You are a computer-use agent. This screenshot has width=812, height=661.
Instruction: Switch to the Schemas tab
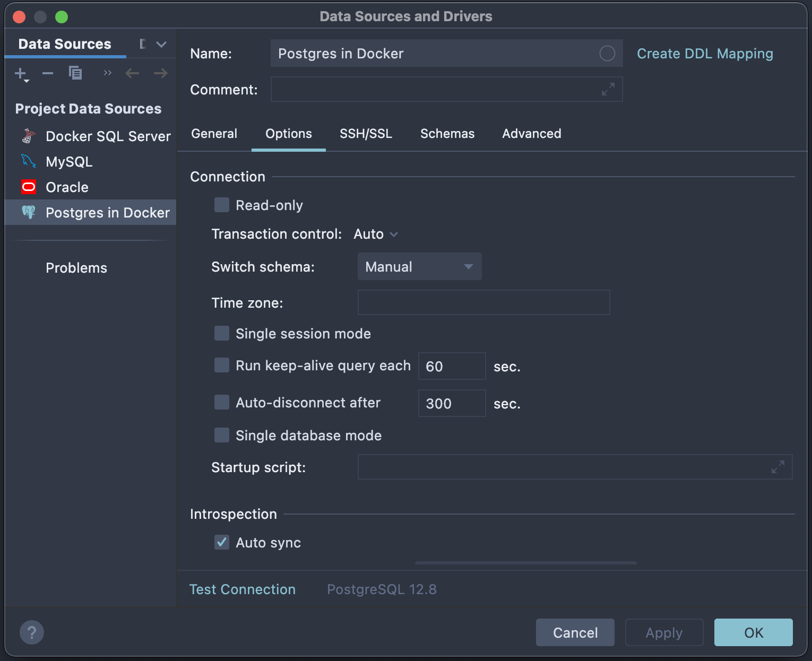447,134
